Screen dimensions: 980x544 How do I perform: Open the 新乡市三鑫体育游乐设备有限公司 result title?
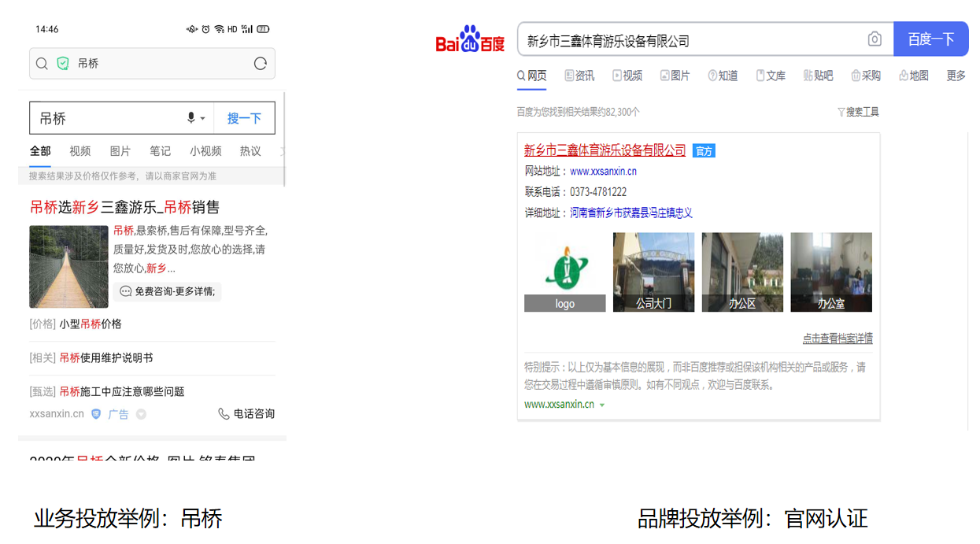[x=605, y=150]
